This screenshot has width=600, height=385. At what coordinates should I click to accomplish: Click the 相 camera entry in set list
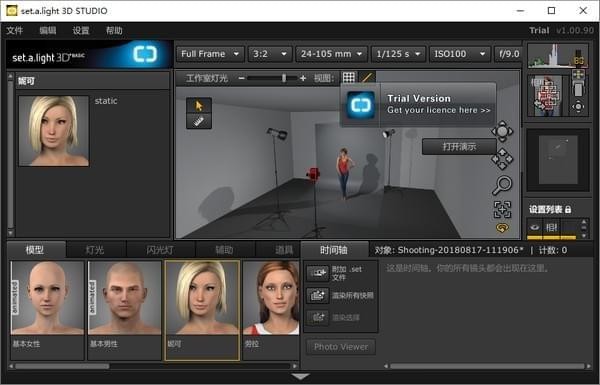tap(551, 228)
